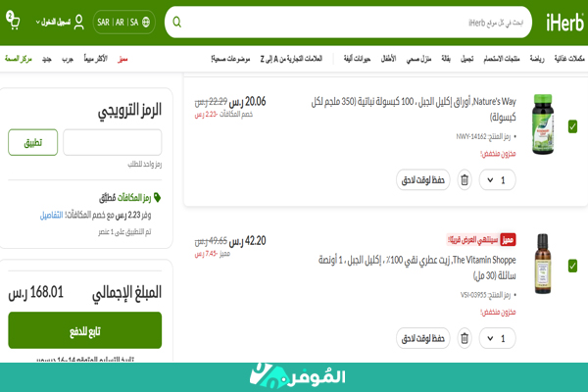Click the تطبيق apply promo button
The image size is (588, 392).
click(33, 142)
